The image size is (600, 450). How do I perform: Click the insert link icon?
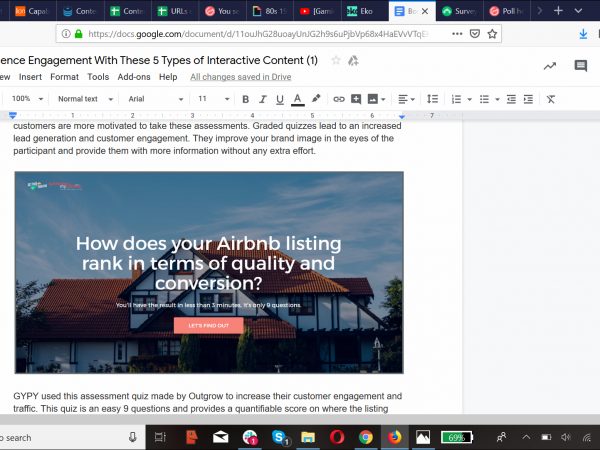click(339, 99)
